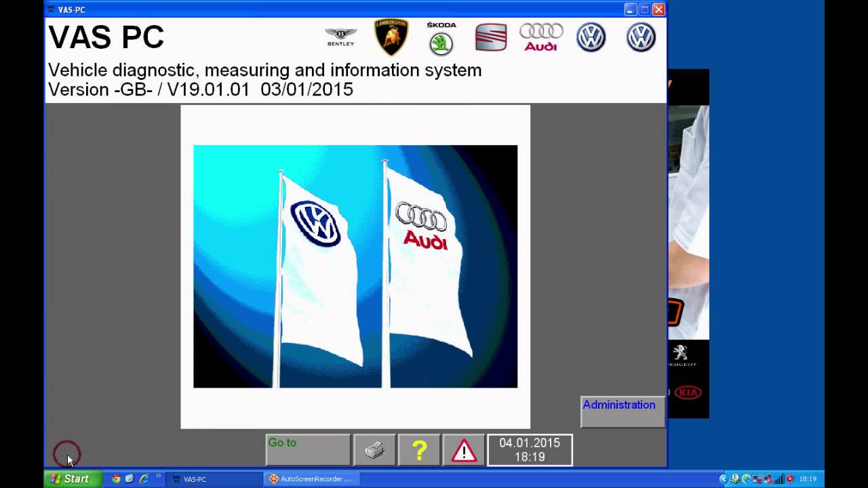This screenshot has height=488, width=868.
Task: Maximize the VAS-PC window
Action: coord(644,9)
